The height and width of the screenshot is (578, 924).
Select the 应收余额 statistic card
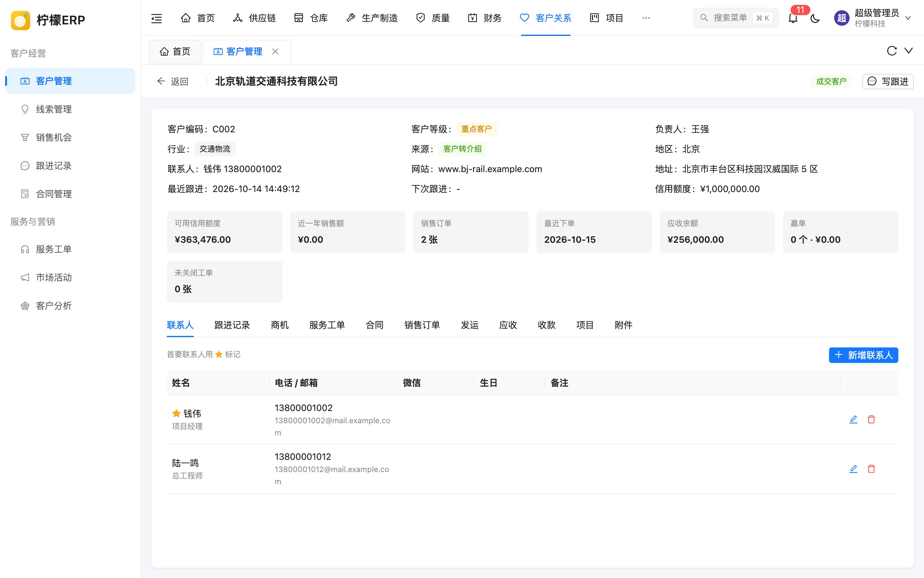coord(717,232)
